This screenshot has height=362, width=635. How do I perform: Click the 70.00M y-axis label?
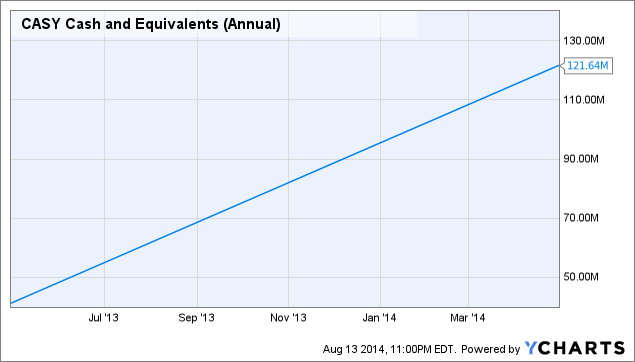(x=581, y=218)
